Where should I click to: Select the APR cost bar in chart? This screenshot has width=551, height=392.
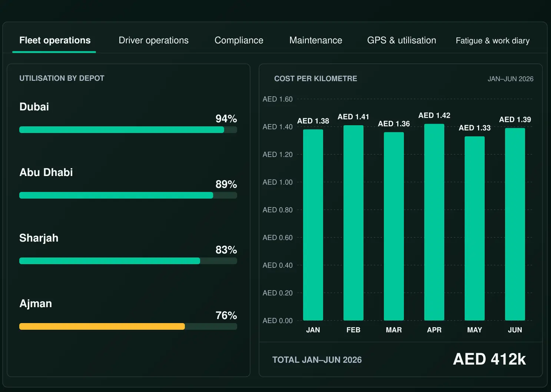[434, 222]
